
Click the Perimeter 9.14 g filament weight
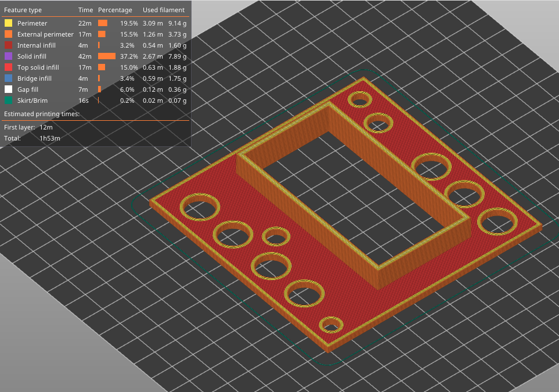177,23
